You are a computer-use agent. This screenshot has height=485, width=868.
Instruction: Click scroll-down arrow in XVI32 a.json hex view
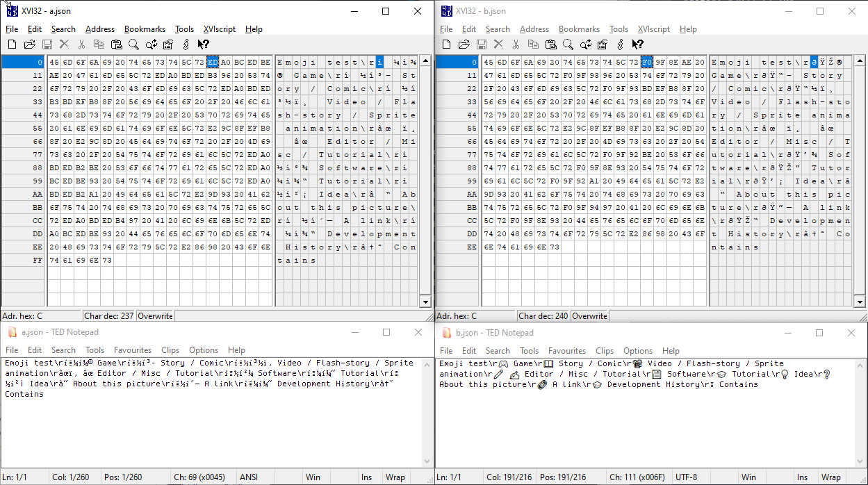coord(425,302)
